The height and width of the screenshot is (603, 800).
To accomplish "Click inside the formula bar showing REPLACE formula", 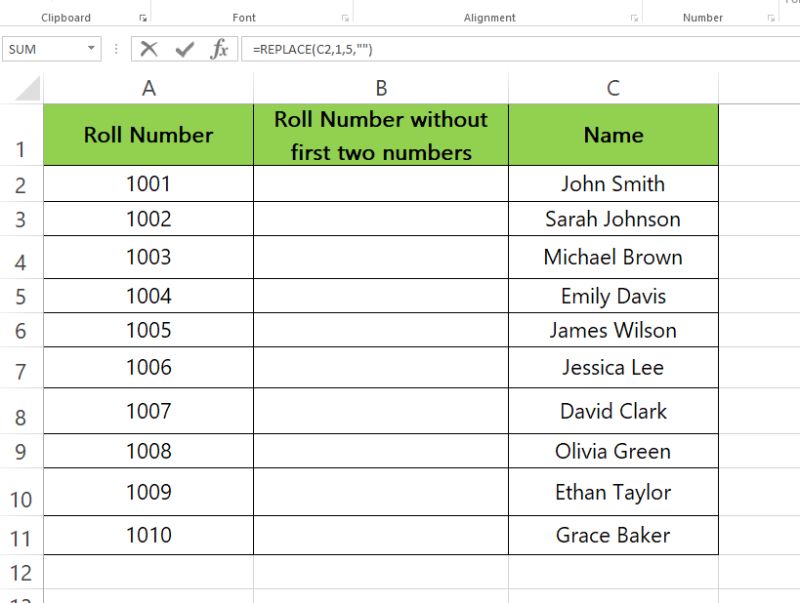I will pyautogui.click(x=350, y=48).
